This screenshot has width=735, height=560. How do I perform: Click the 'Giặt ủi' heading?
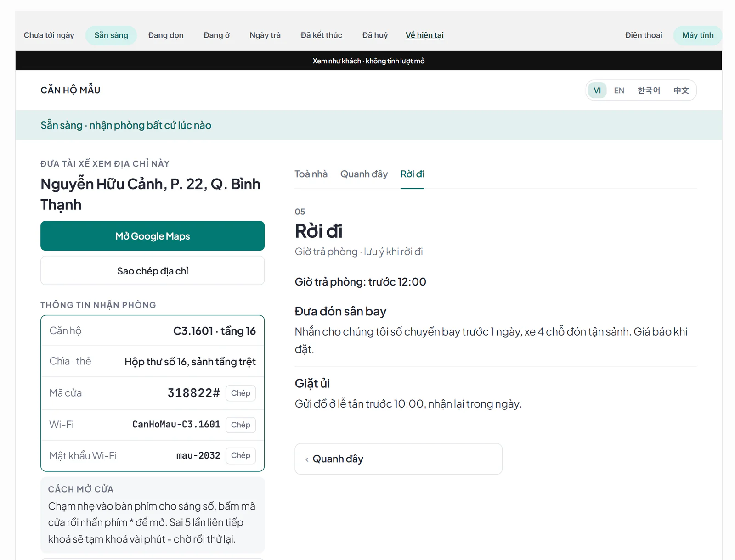312,383
